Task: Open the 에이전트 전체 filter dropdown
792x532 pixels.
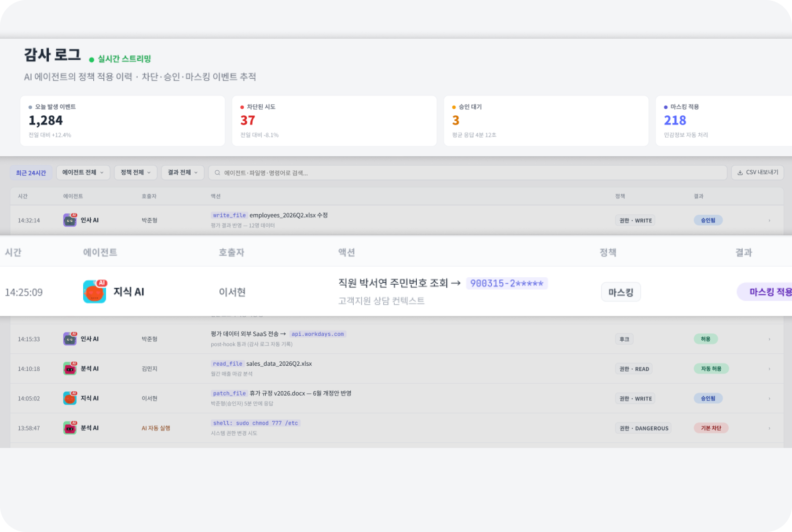Action: [x=83, y=172]
